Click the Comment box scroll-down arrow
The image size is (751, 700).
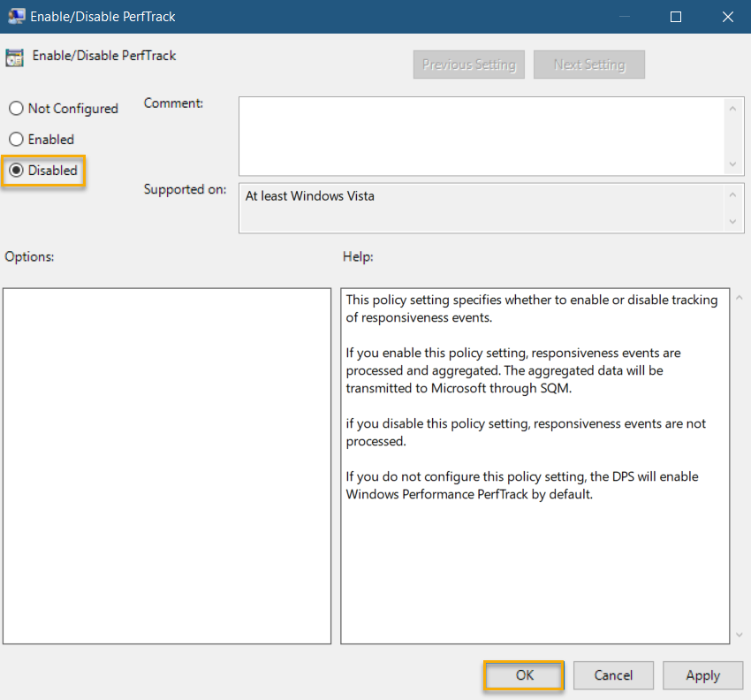tap(734, 164)
